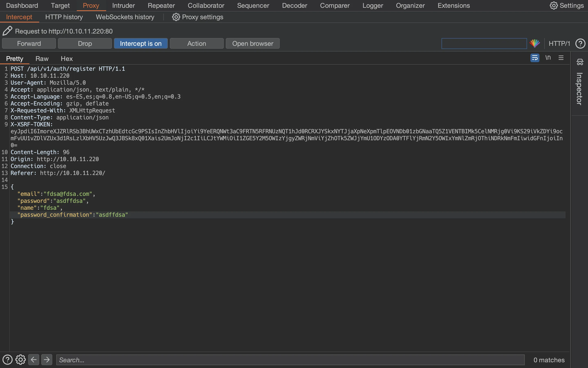588x368 pixels.
Task: Click the Referer header line
Action: tap(58, 173)
